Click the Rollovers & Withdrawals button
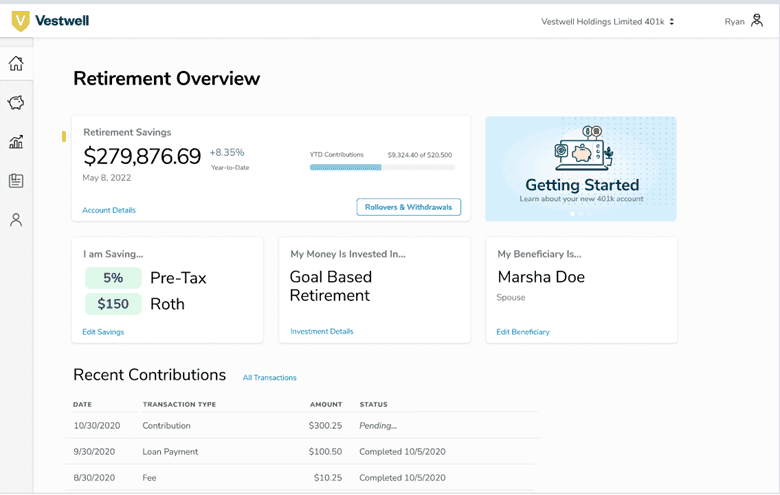Viewport: 780px width, 495px height. coord(408,207)
